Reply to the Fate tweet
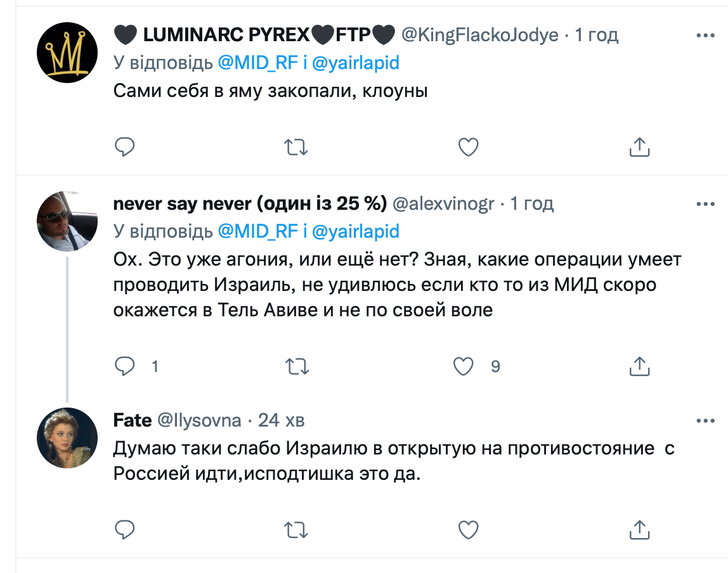728x573 pixels. pos(125,528)
